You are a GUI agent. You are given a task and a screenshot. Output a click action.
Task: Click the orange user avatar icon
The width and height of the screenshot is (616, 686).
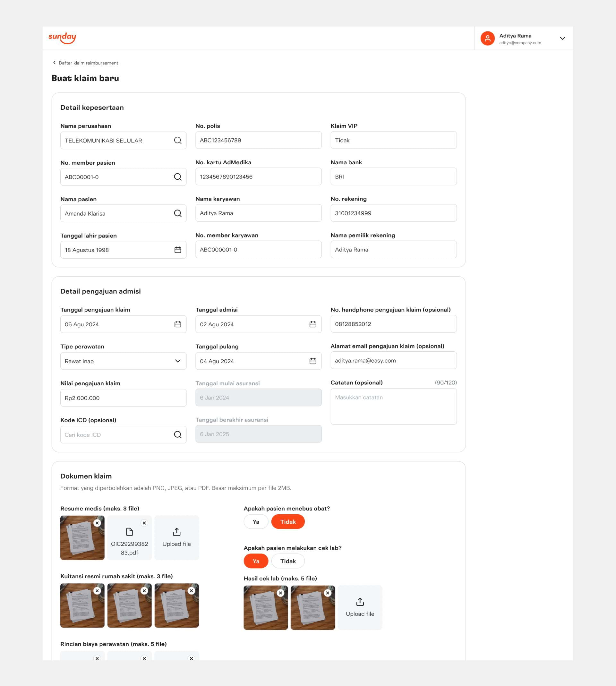point(487,38)
